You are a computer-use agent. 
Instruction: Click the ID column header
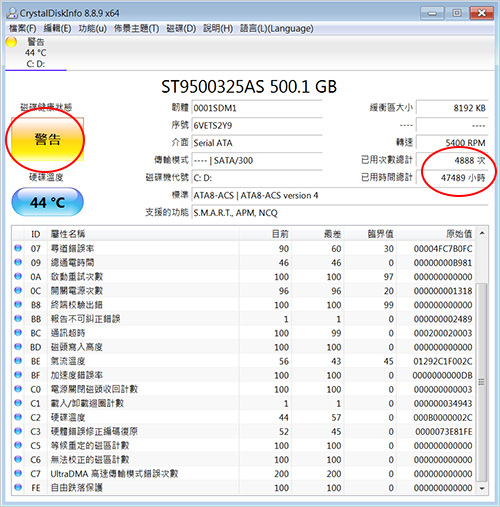(36, 234)
